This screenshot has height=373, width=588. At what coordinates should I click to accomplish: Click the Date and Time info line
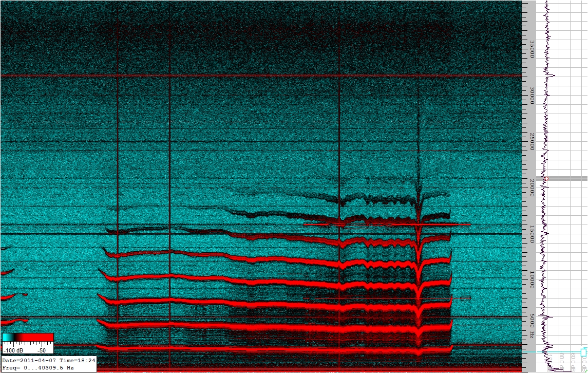48,361
